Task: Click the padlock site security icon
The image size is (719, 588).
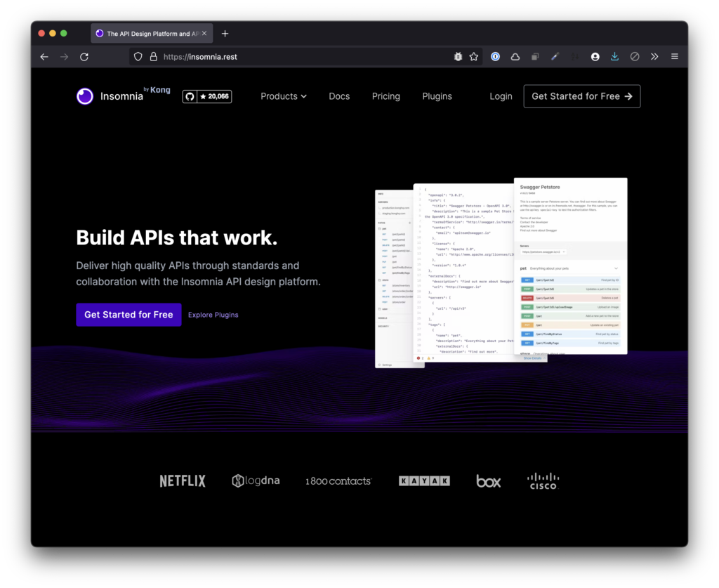Action: (154, 57)
